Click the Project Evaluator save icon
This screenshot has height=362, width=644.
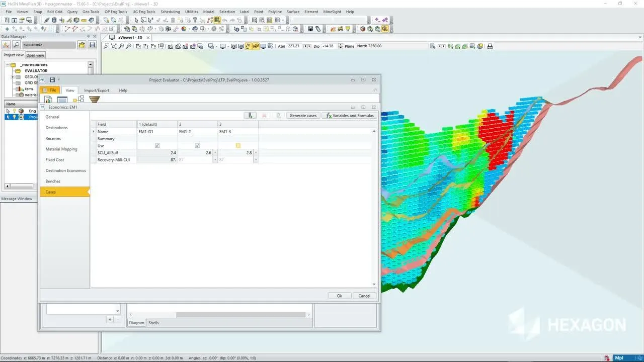pos(52,79)
